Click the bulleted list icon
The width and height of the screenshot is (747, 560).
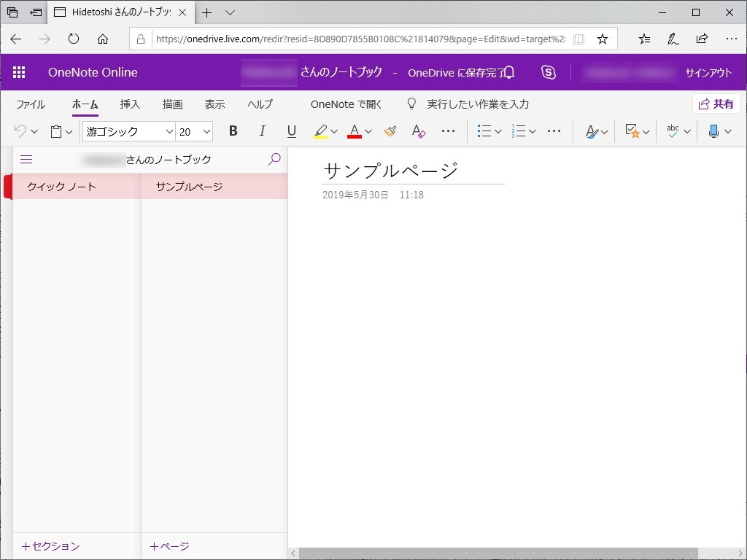click(x=484, y=131)
